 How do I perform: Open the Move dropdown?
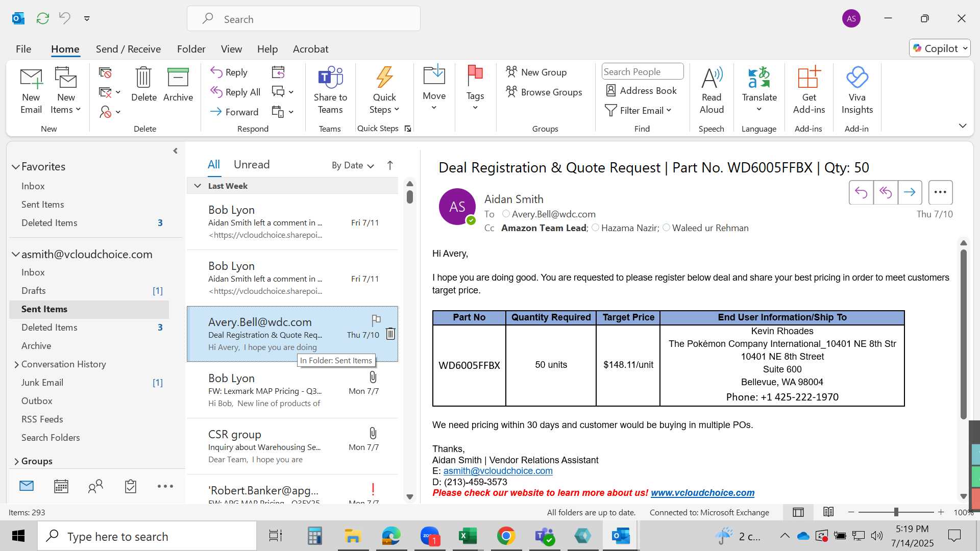click(434, 88)
